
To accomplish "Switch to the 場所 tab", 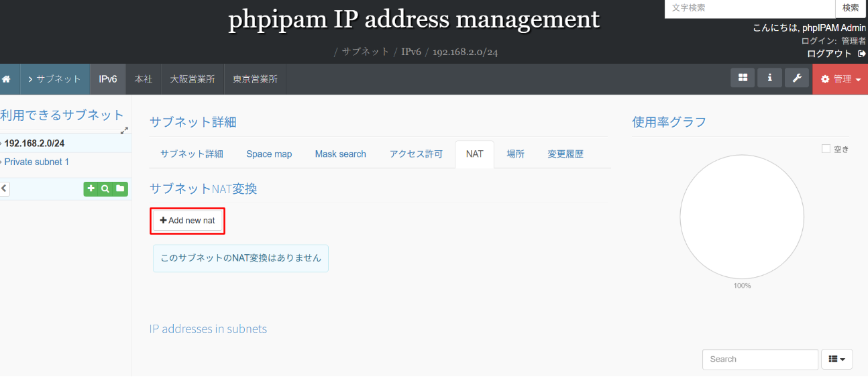I will tap(515, 154).
